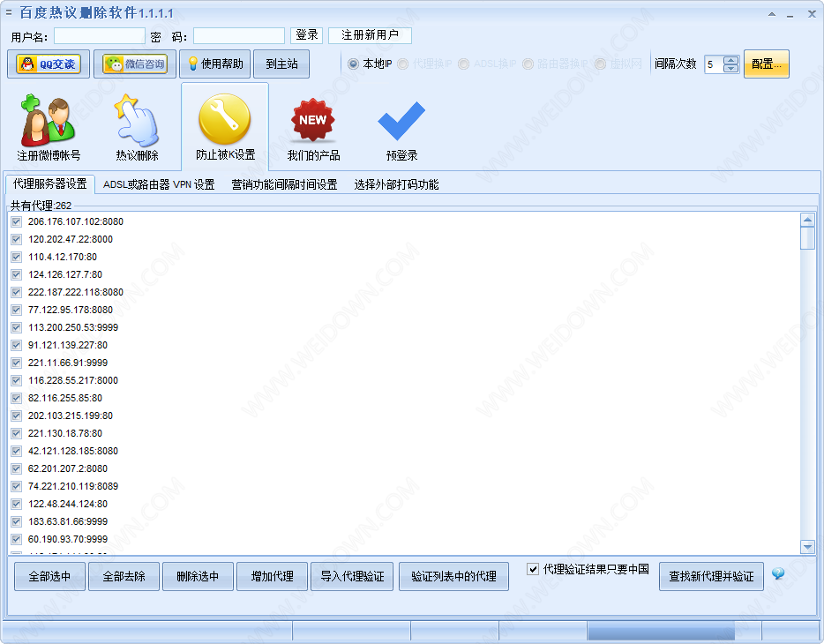
Task: Click 全部选中 button
Action: 49,576
